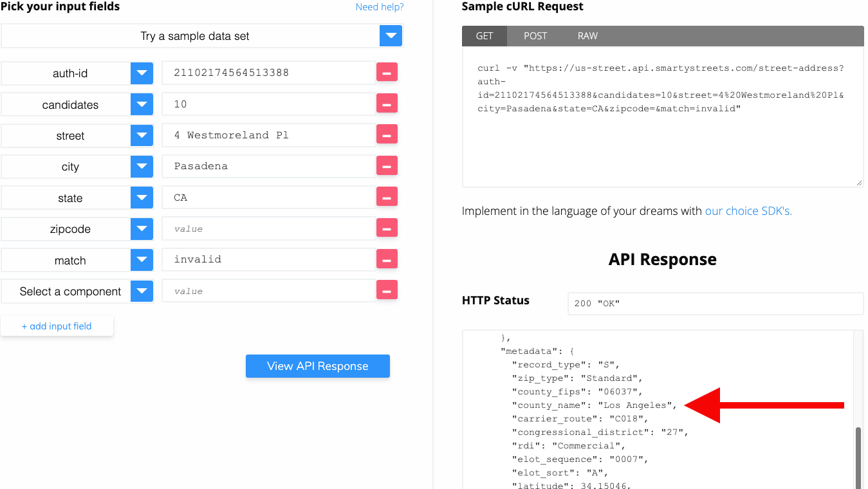Image resolution: width=868 pixels, height=489 pixels.
Task: Remove the candidates input field
Action: click(x=388, y=104)
